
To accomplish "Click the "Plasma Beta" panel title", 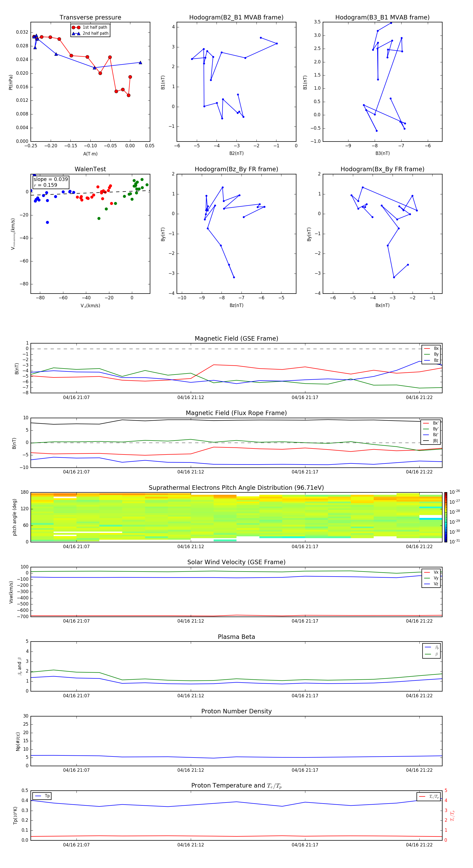I will pyautogui.click(x=236, y=637).
